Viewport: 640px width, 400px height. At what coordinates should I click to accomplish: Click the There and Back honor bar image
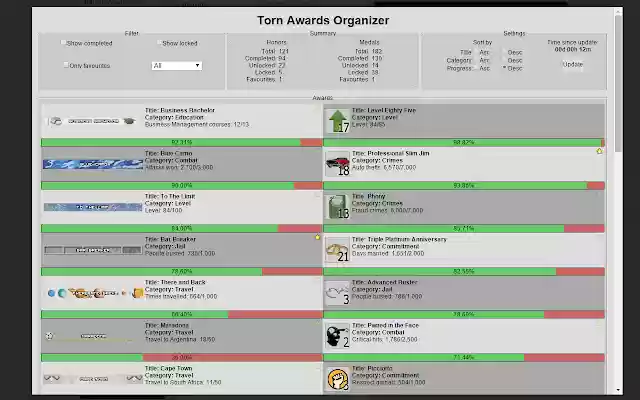click(95, 293)
